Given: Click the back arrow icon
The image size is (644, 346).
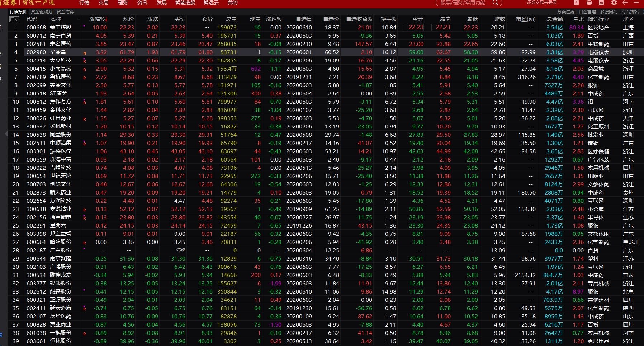Looking at the screenshot, I should [625, 3].
